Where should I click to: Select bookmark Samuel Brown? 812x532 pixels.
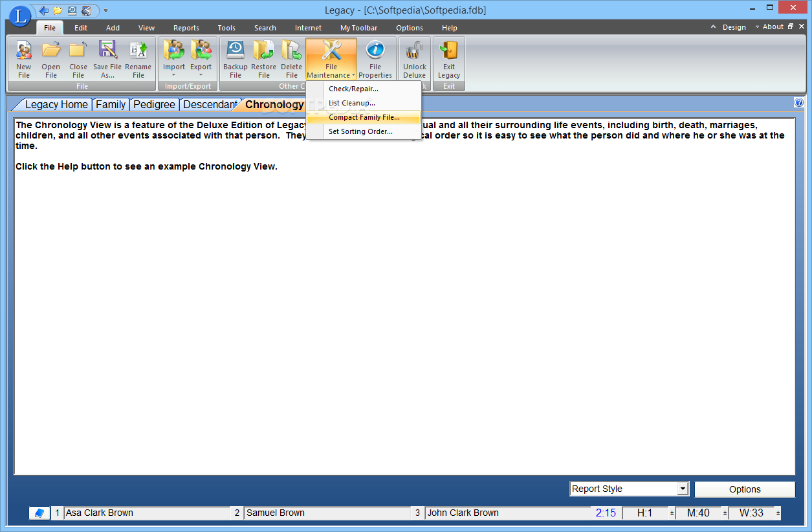327,513
